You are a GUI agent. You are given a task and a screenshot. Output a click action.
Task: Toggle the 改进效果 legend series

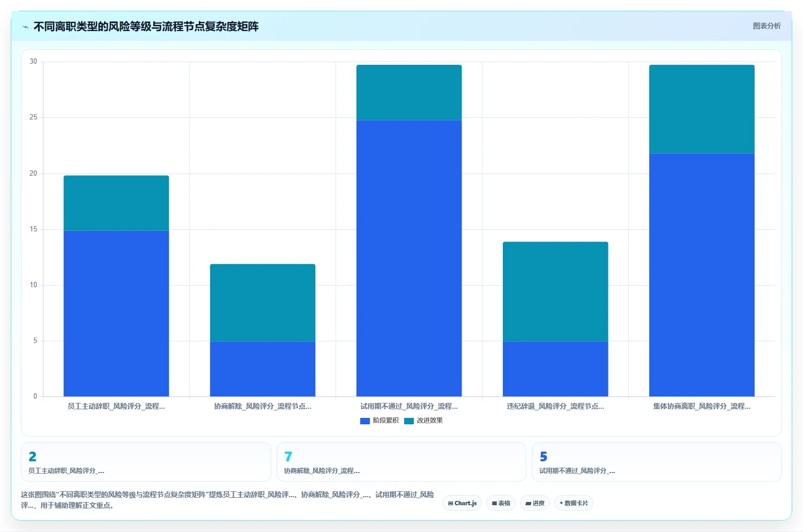(423, 421)
